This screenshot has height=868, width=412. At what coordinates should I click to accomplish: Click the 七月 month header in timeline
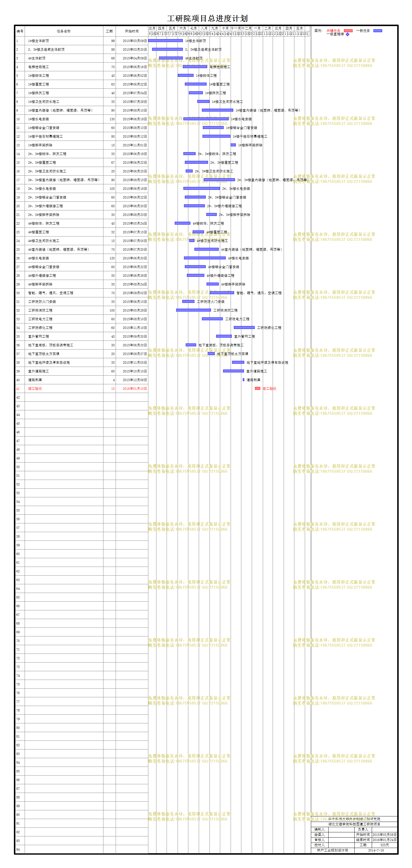[193, 28]
